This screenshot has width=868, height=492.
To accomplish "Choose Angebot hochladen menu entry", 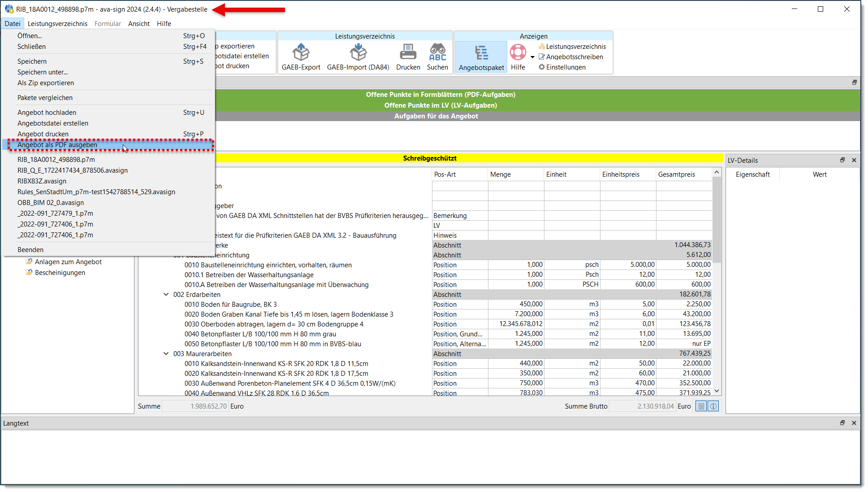I will click(x=108, y=113).
